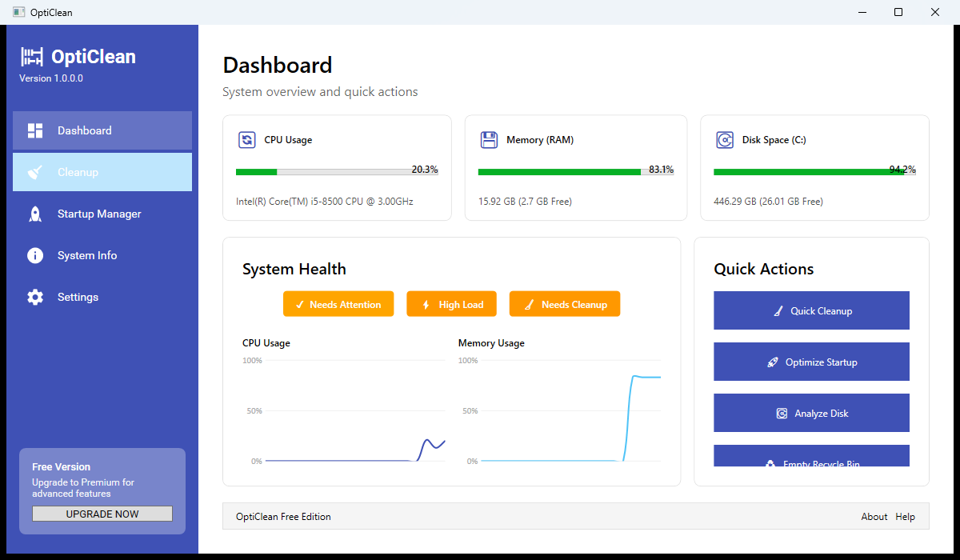Click the Intel(R) Core(TM) i5-8500 CPU text
The height and width of the screenshot is (560, 960).
tap(324, 202)
